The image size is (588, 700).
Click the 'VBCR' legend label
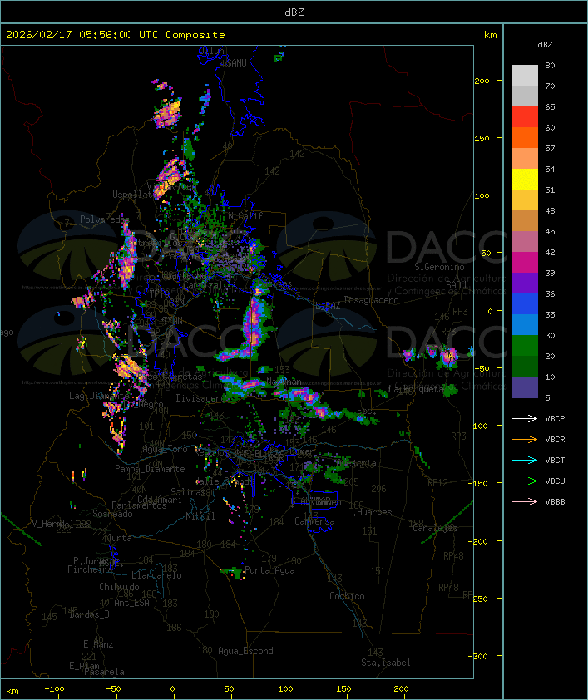[x=555, y=439]
